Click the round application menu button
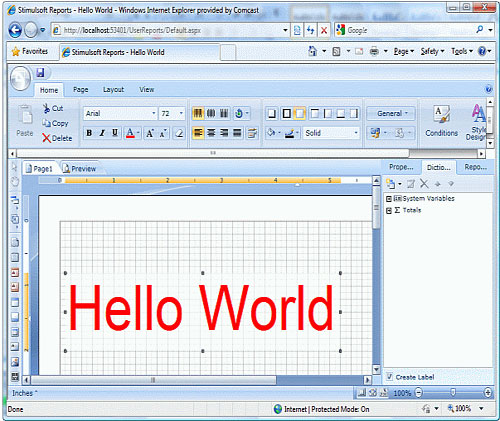 click(20, 78)
